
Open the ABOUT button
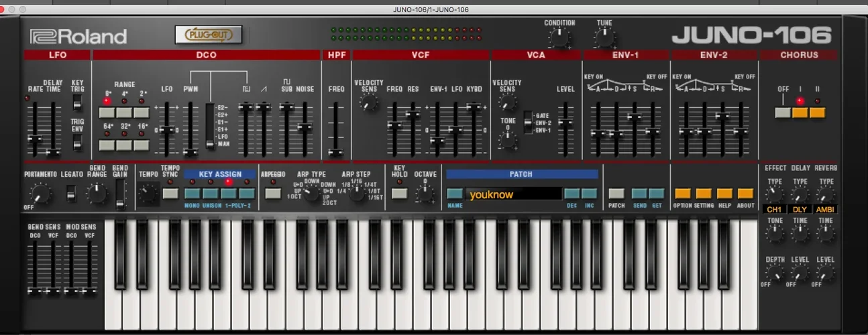click(745, 194)
